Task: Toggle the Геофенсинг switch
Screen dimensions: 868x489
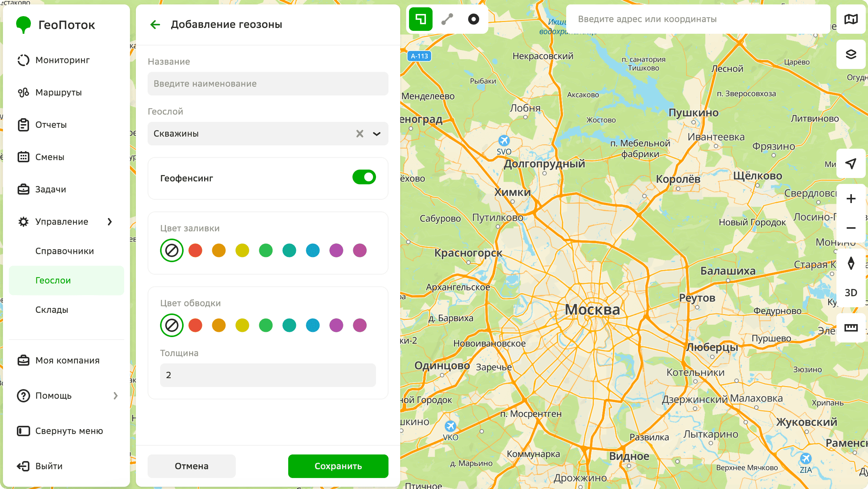Action: pyautogui.click(x=364, y=177)
